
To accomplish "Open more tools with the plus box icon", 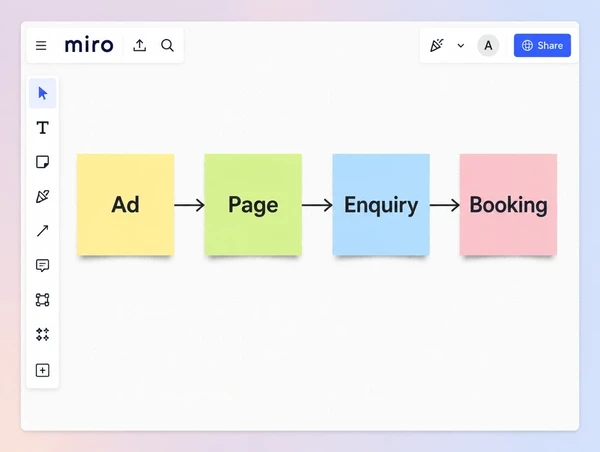I will (42, 370).
